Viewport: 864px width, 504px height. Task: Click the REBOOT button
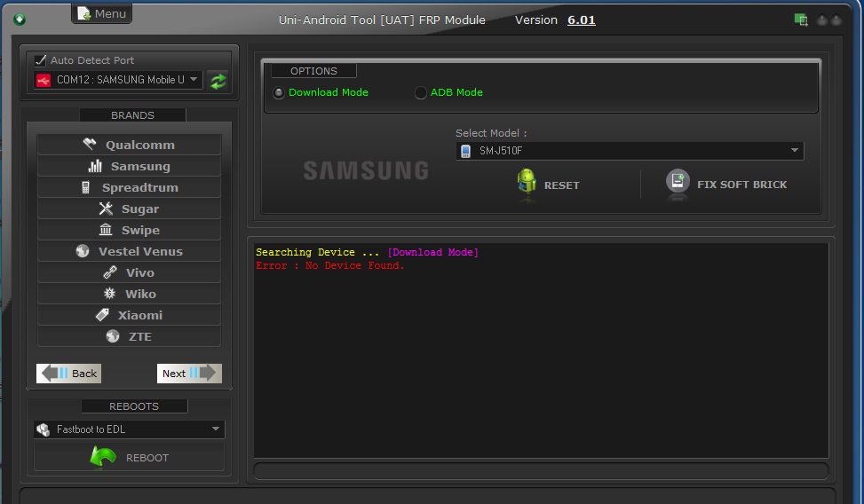pyautogui.click(x=129, y=458)
